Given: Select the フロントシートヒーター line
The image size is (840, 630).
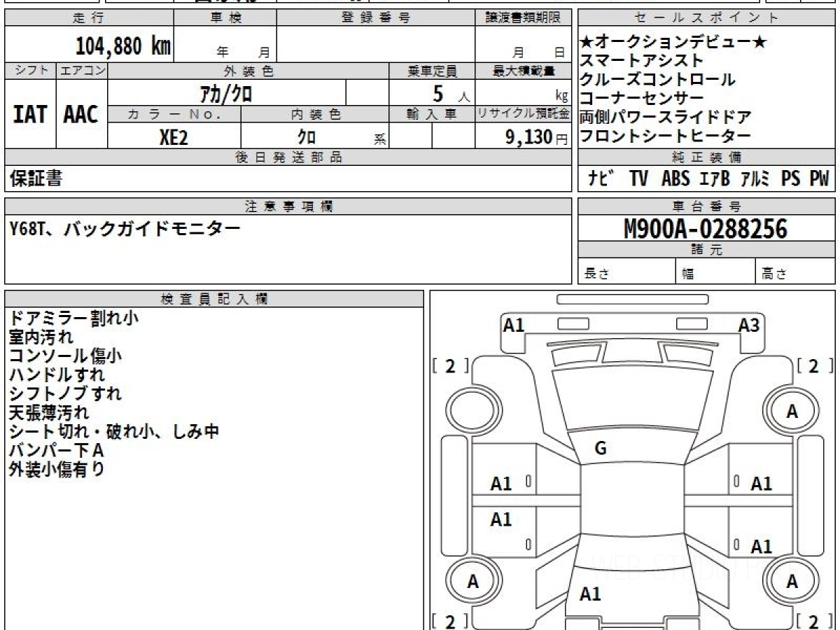Looking at the screenshot, I should coord(666,136).
